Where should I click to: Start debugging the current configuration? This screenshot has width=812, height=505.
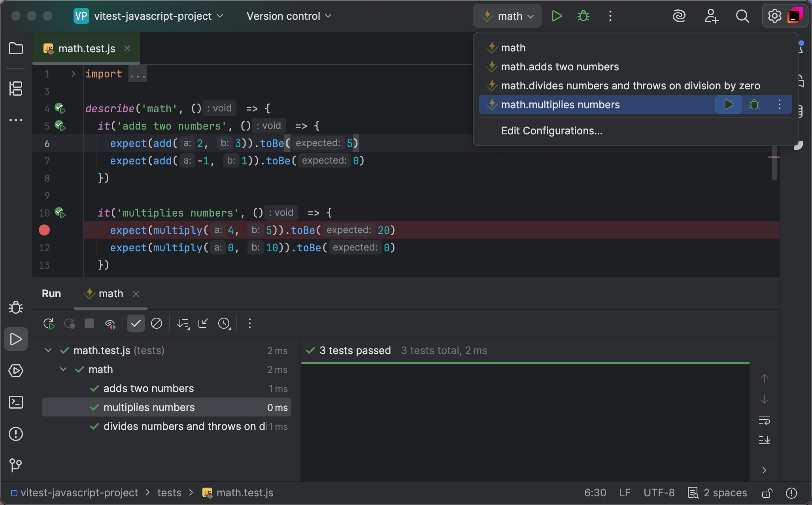coord(583,16)
